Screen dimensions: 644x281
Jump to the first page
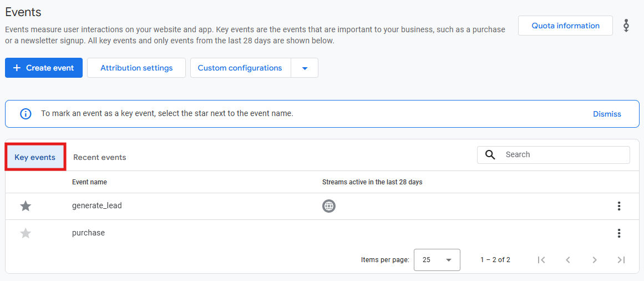click(x=541, y=259)
